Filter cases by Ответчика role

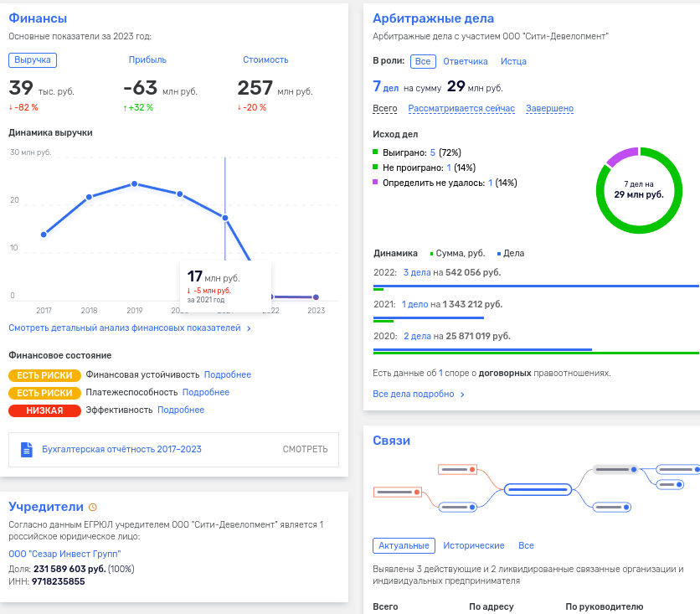[466, 61]
